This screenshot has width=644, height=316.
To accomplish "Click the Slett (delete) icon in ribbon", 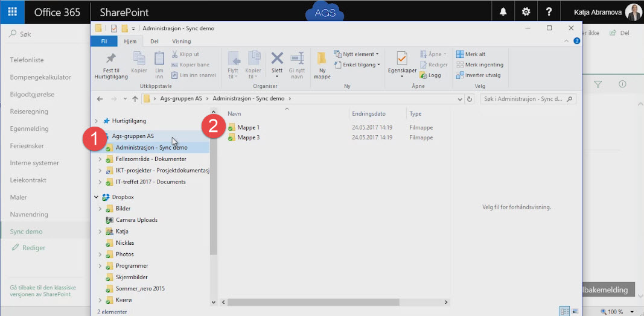I will tap(277, 59).
